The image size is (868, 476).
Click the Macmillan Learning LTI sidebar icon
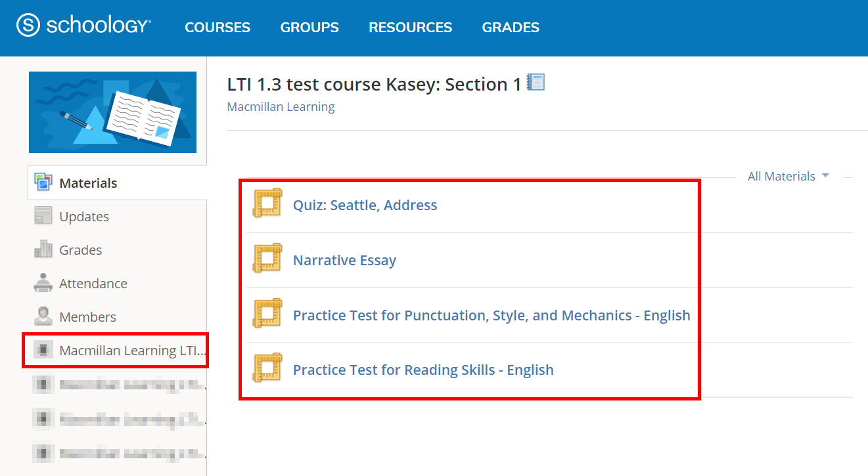(43, 350)
